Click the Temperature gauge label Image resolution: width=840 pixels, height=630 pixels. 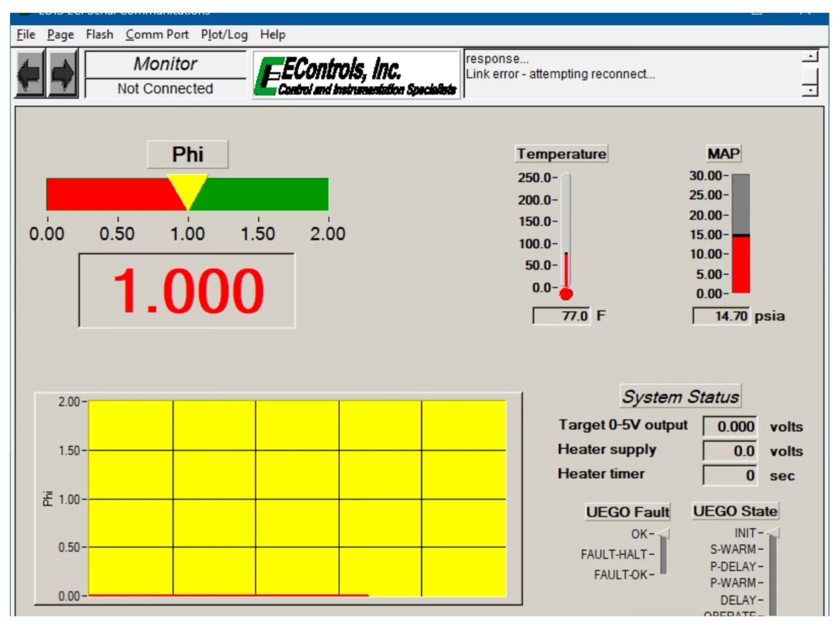[x=561, y=153]
